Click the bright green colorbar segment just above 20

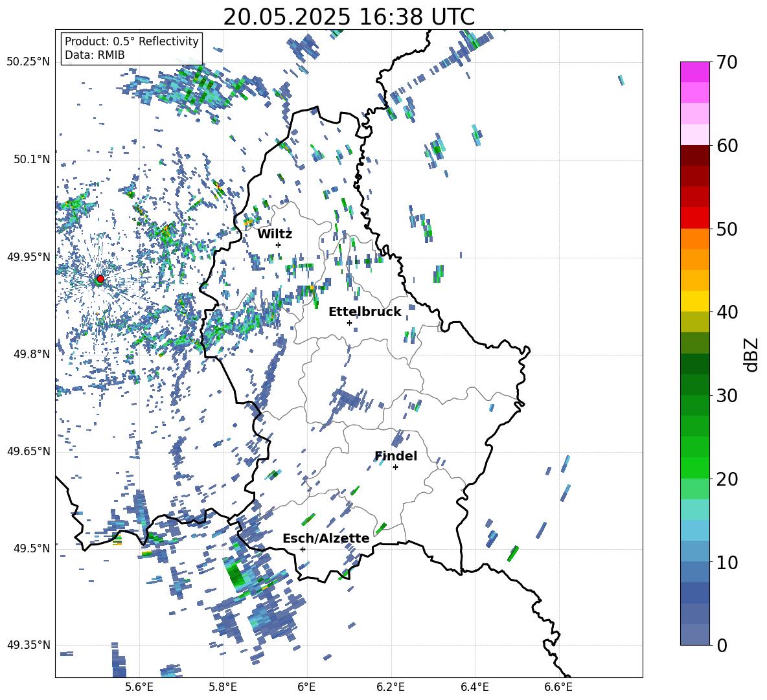pos(695,468)
